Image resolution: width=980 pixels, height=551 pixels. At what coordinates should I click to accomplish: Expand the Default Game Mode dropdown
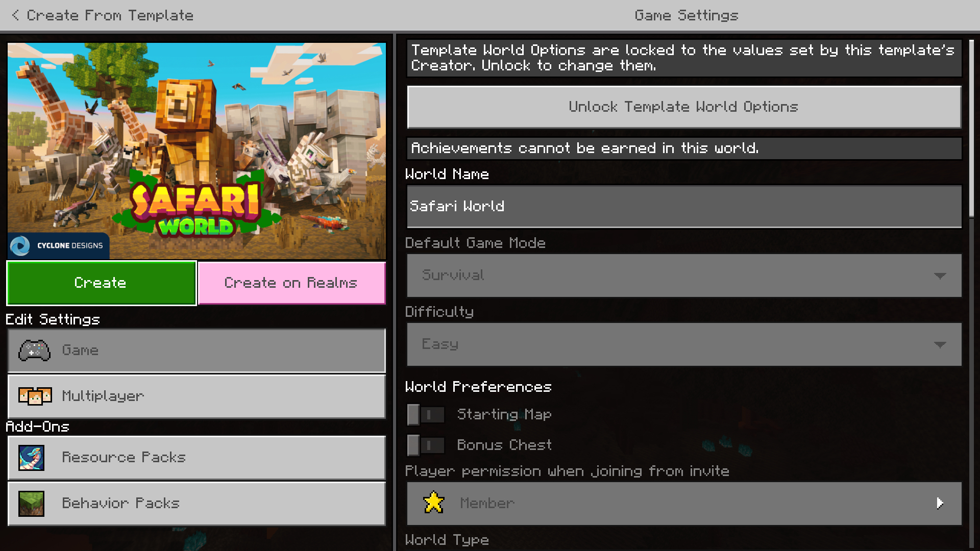point(683,275)
